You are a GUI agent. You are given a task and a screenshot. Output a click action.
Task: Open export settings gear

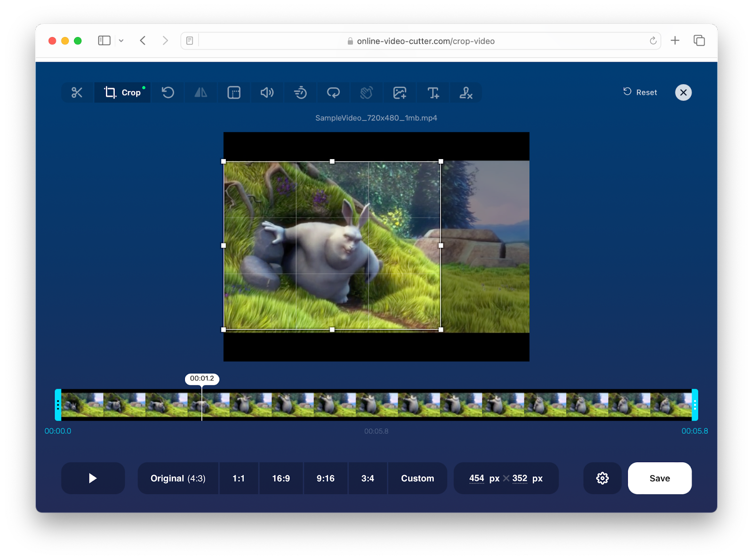click(x=602, y=478)
